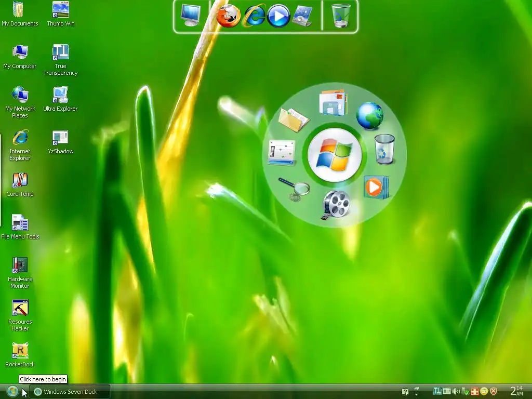Open My Network Places
Image resolution: width=532 pixels, height=399 pixels.
pos(20,102)
